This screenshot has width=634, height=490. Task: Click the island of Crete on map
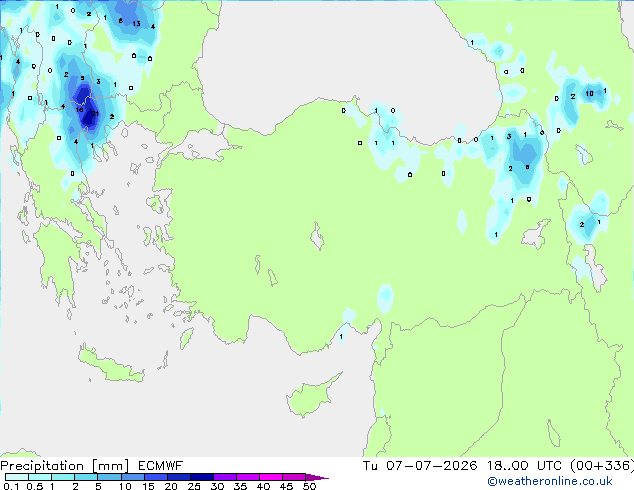click(x=109, y=364)
